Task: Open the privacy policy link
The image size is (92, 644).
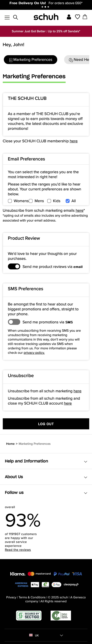Action: pos(34,353)
